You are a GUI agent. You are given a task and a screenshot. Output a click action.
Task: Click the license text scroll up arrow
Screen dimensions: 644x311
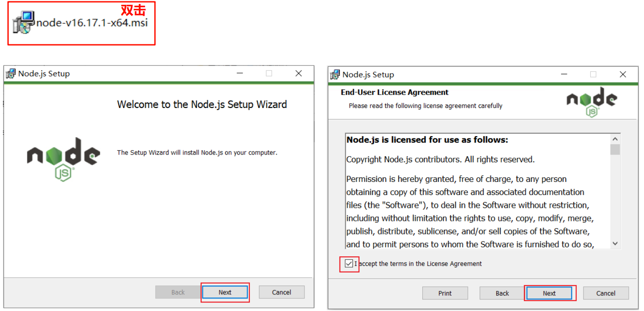click(615, 138)
